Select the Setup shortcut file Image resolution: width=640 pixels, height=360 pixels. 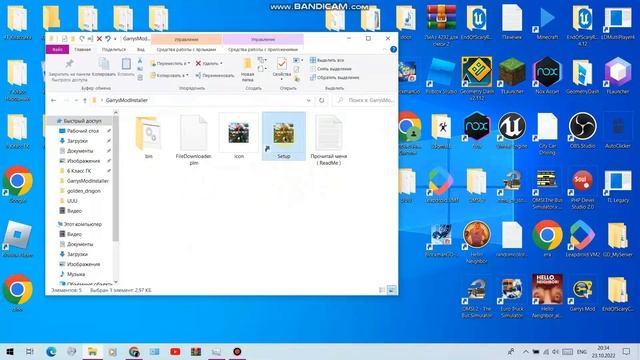[284, 137]
